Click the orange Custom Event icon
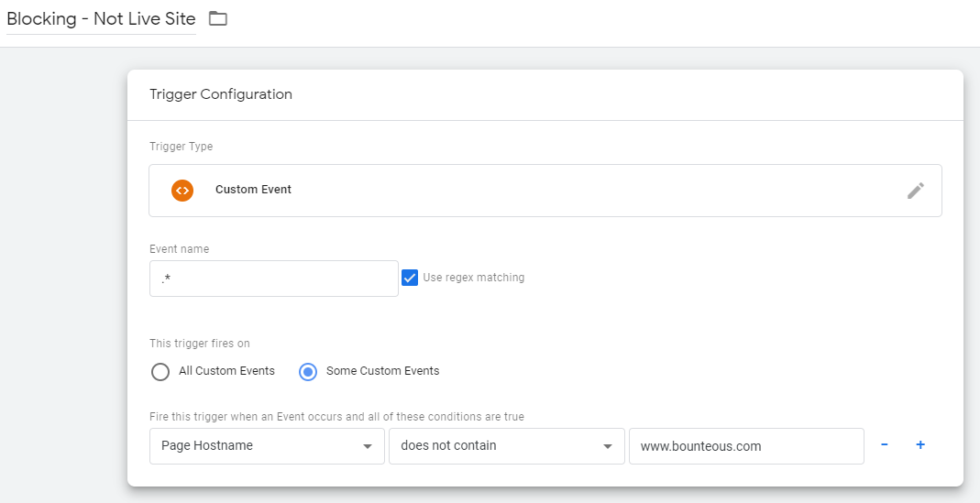 (x=182, y=191)
